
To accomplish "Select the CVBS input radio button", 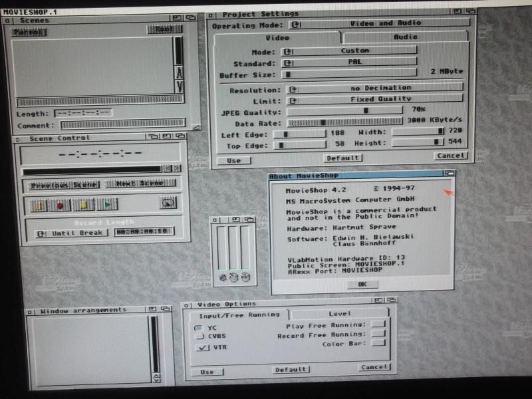I will point(199,336).
